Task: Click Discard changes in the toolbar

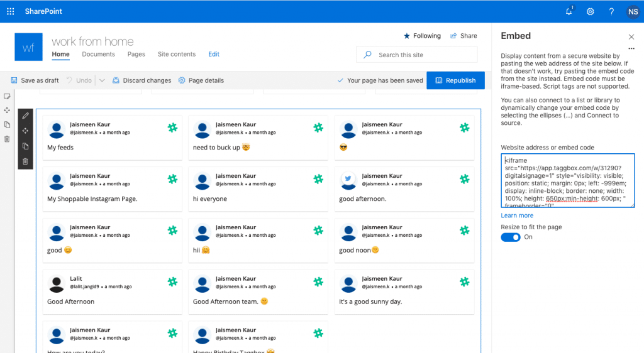Action: [142, 80]
